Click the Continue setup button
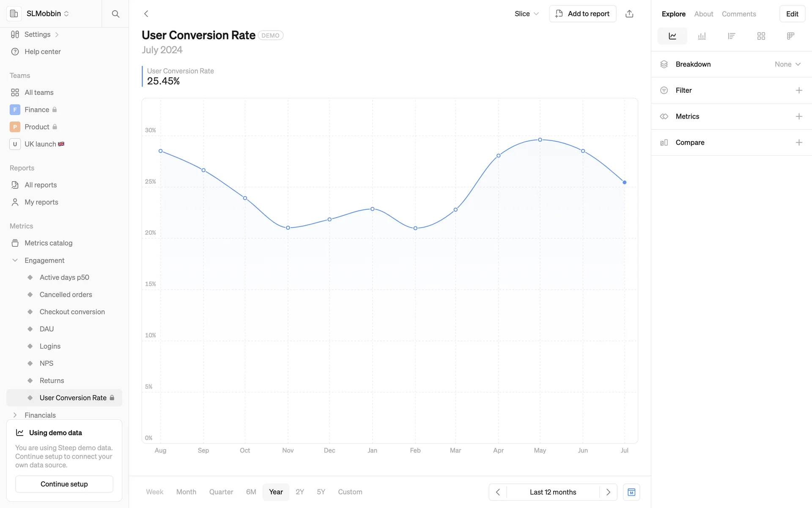Screen dimensions: 812x508 coord(64,484)
